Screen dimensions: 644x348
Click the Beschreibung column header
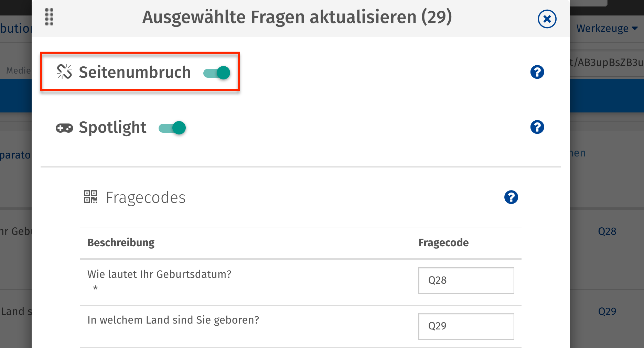121,242
